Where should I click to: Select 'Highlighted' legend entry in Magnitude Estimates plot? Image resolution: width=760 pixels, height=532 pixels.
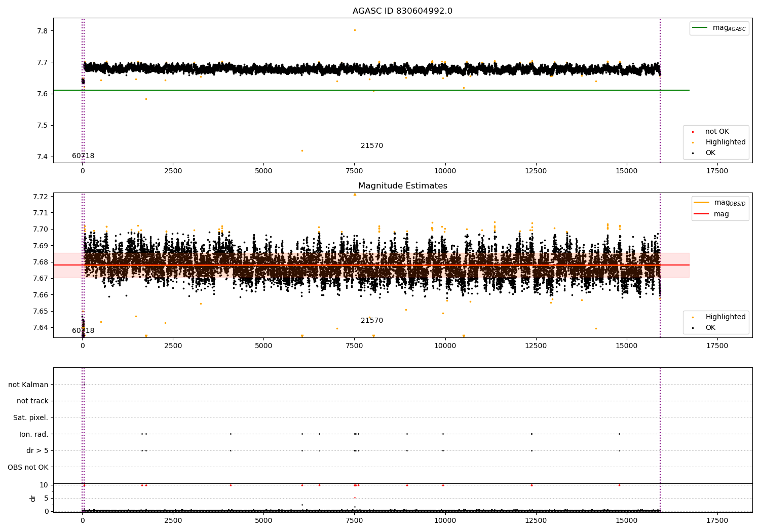click(x=726, y=317)
